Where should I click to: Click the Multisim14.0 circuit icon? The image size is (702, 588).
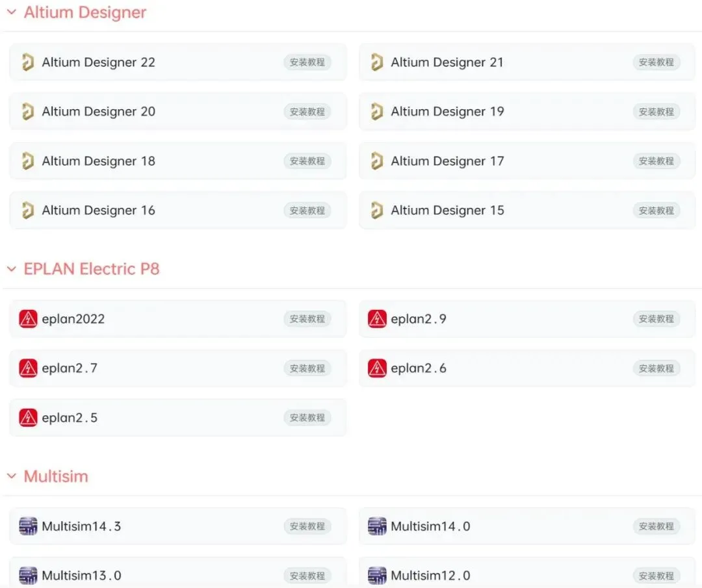tap(377, 526)
